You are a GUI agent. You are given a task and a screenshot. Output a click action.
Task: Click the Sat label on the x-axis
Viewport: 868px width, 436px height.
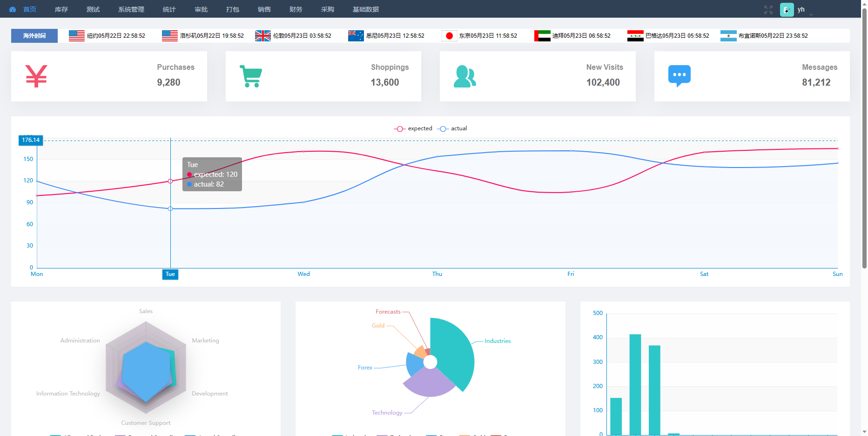coord(704,274)
